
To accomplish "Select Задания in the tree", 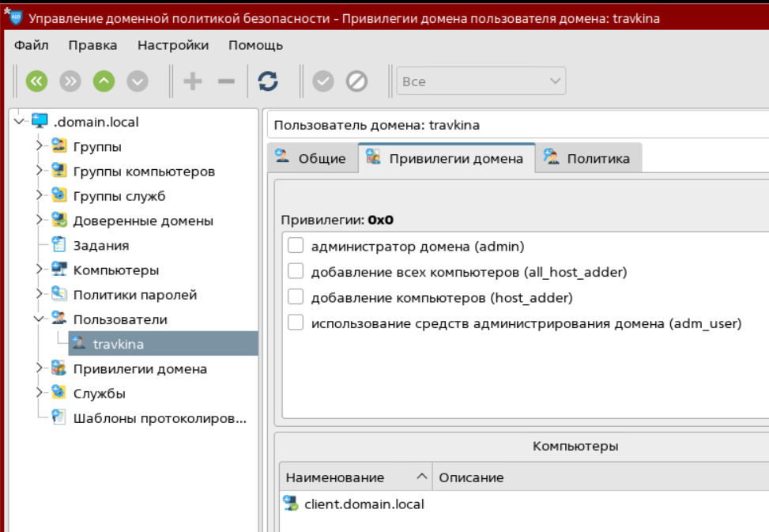I will pos(101,245).
